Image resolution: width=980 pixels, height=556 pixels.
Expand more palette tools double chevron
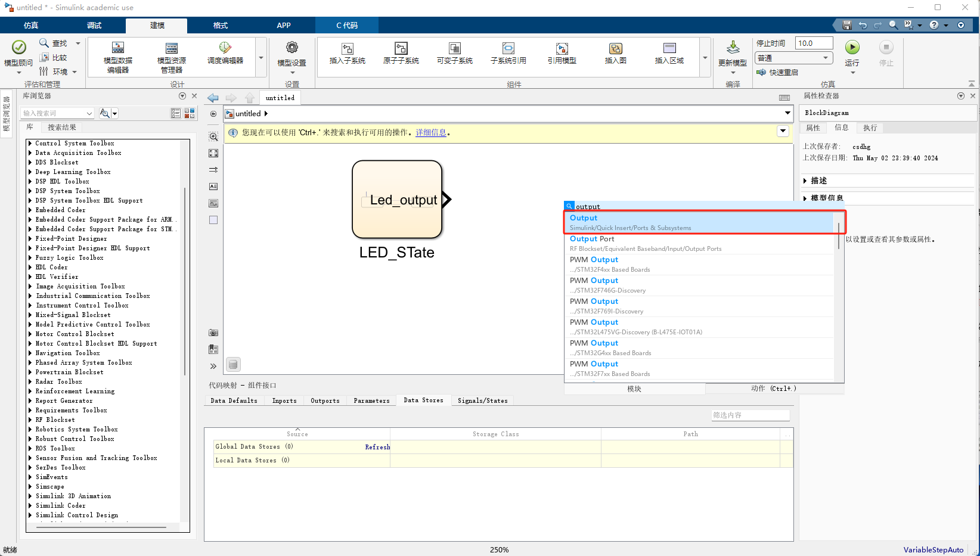[213, 366]
